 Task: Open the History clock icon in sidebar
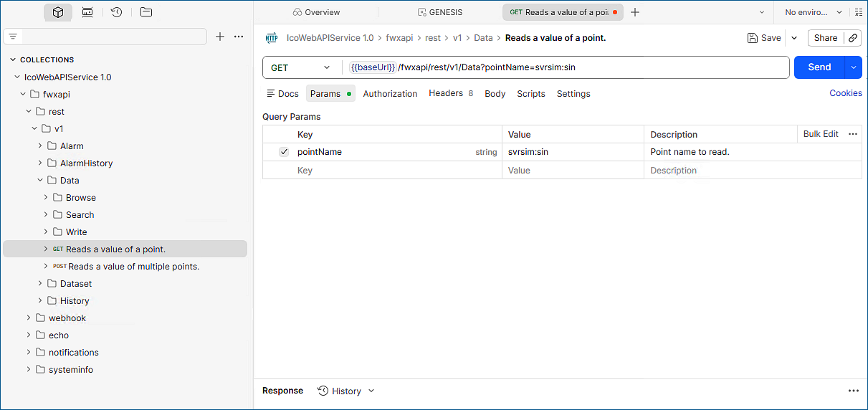coord(116,12)
